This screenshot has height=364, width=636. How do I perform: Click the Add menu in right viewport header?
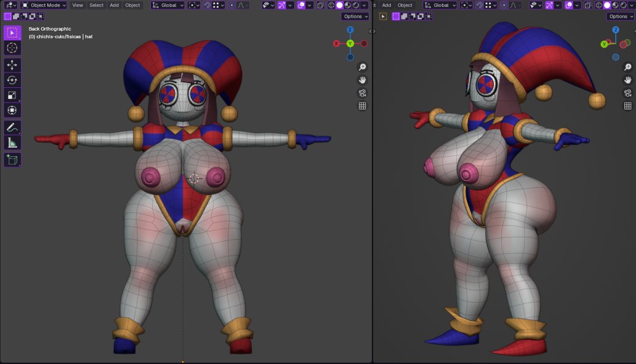386,5
